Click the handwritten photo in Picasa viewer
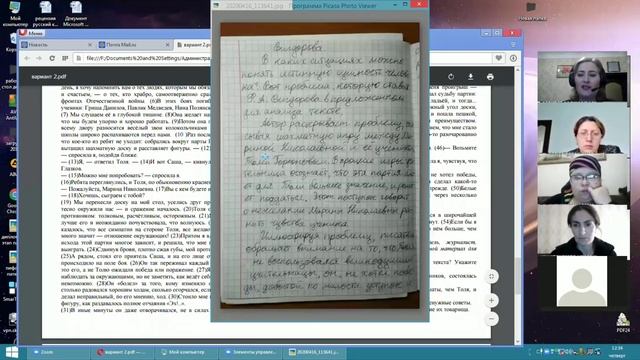640x360 pixels. pyautogui.click(x=320, y=165)
